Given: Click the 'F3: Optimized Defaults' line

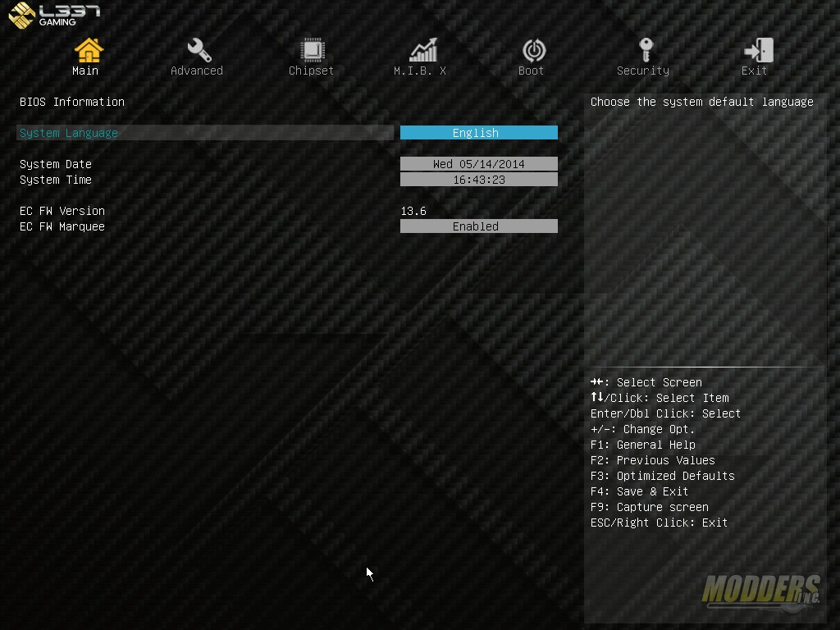Looking at the screenshot, I should pos(662,476).
